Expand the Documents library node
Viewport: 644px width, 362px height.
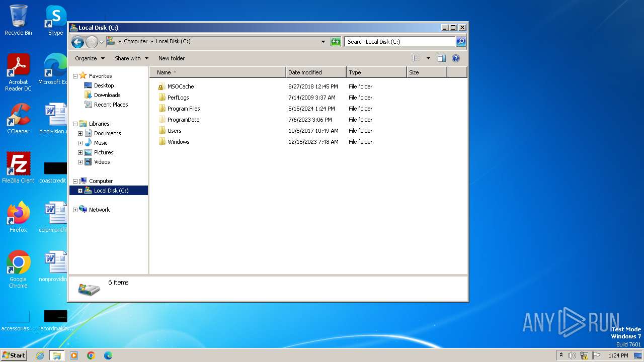[x=80, y=133]
